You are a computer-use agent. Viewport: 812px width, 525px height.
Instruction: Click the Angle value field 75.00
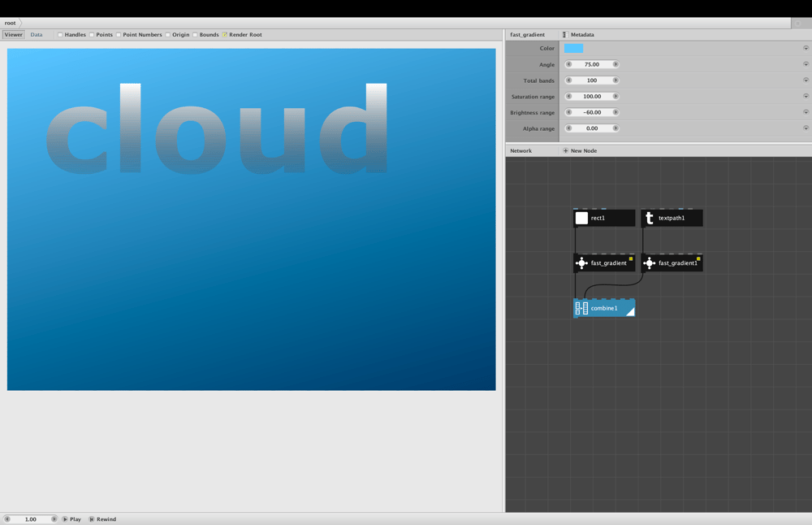[x=592, y=64]
